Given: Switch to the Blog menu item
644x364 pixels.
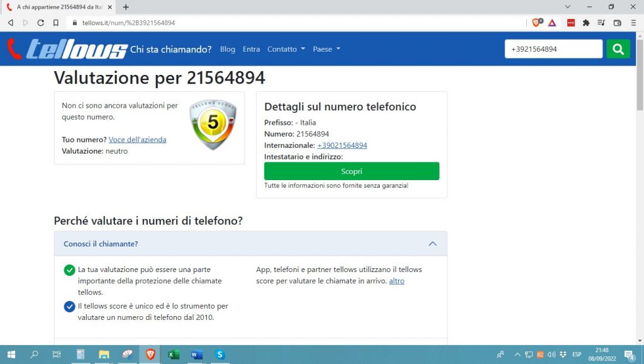Looking at the screenshot, I should pyautogui.click(x=227, y=48).
